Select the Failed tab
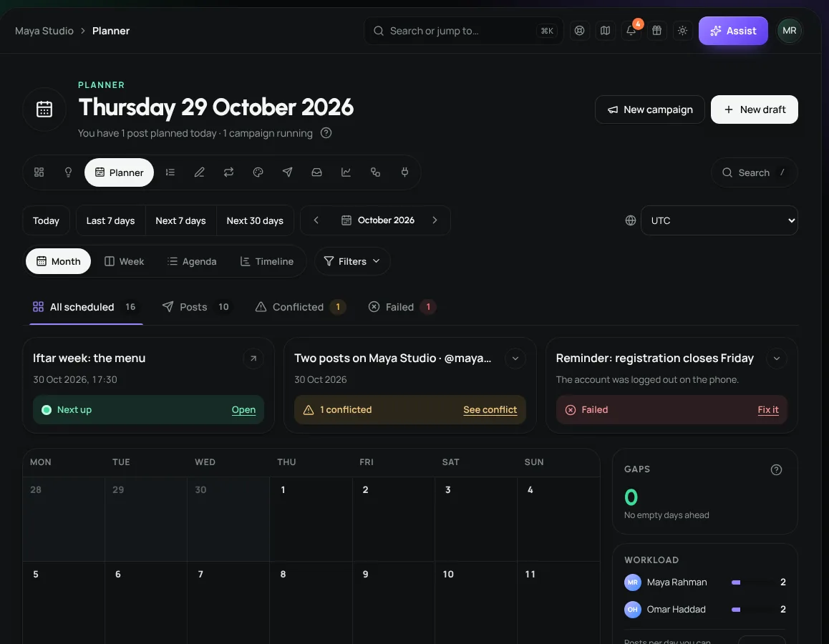Viewport: 829px width, 644px height. [402, 307]
